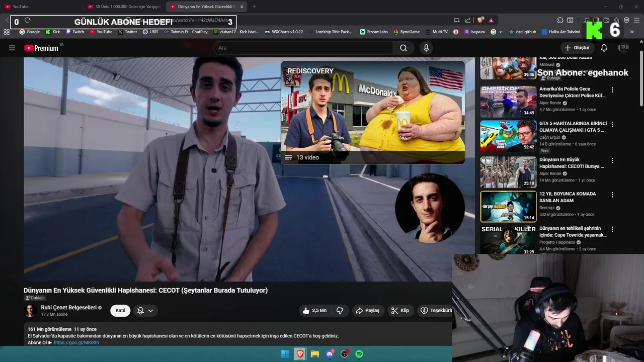Open the Halka Arz Takvimi bookmark
The width and height of the screenshot is (644, 362).
pos(561,32)
